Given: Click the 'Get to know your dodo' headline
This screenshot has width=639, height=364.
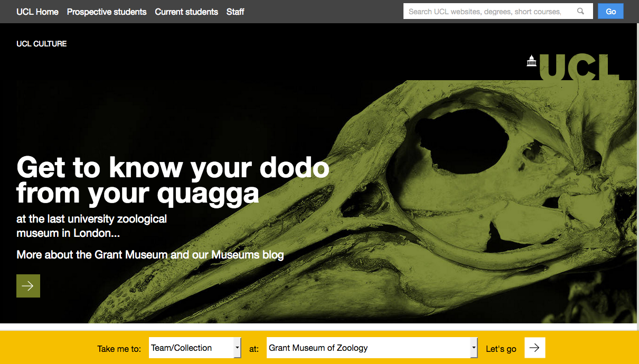Looking at the screenshot, I should tap(173, 180).
